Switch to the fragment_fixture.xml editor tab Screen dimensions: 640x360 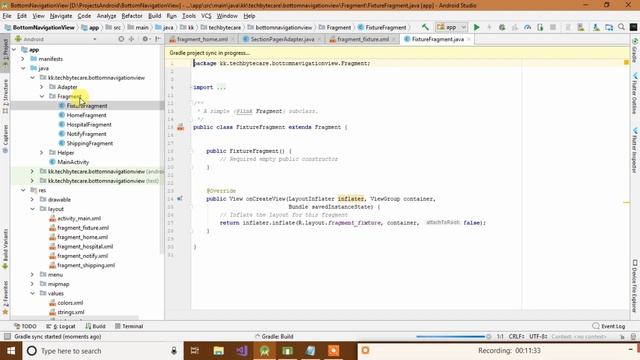pos(363,39)
